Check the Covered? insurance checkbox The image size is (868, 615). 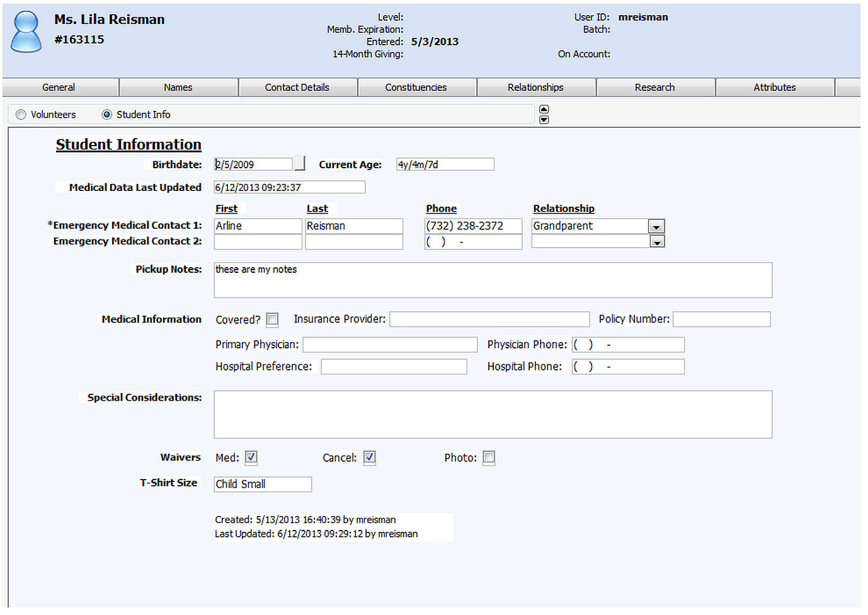coord(272,319)
